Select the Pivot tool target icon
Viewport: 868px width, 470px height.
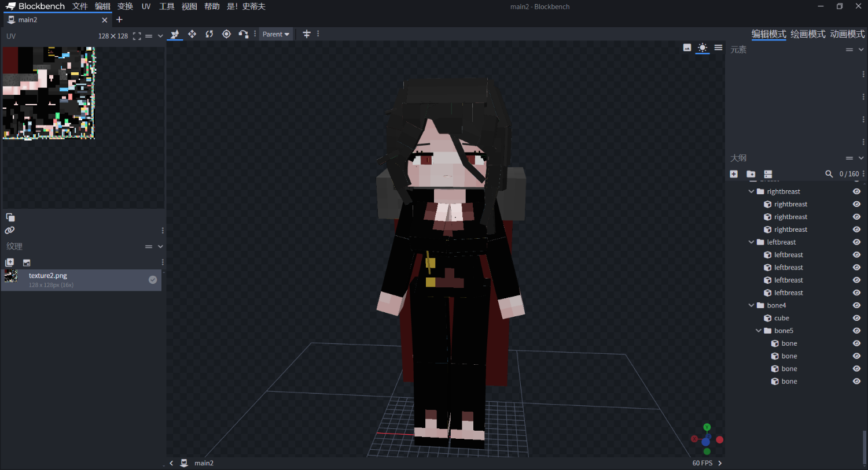click(x=226, y=34)
